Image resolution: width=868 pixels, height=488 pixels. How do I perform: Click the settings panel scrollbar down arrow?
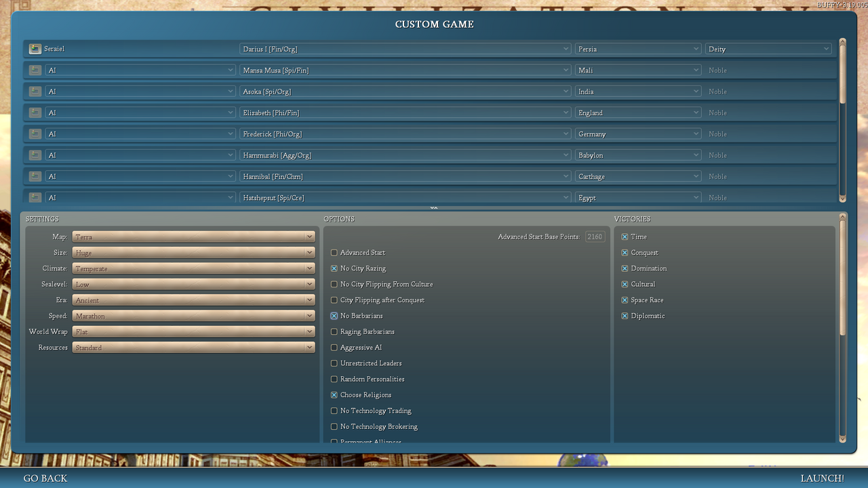tap(843, 439)
